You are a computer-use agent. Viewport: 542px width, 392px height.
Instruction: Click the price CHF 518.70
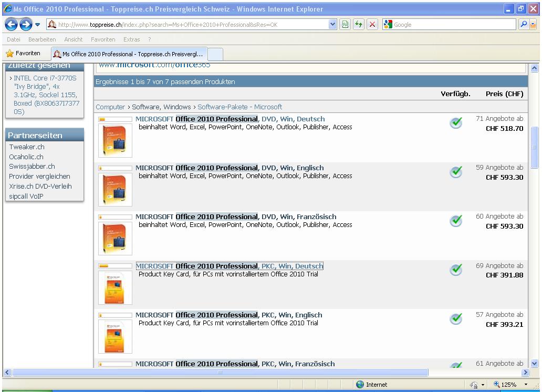504,129
